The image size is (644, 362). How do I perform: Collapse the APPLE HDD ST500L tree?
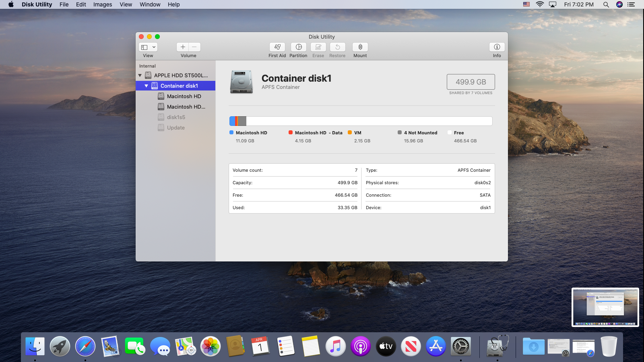[140, 75]
